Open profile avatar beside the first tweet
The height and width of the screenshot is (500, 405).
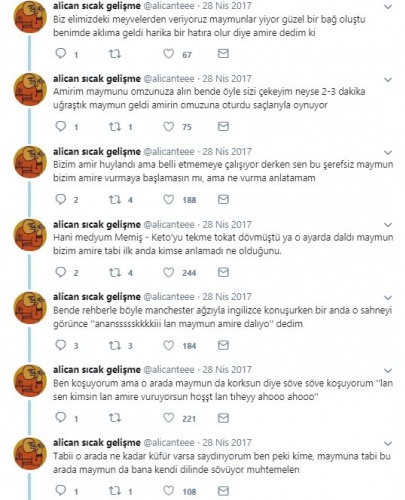click(x=30, y=17)
